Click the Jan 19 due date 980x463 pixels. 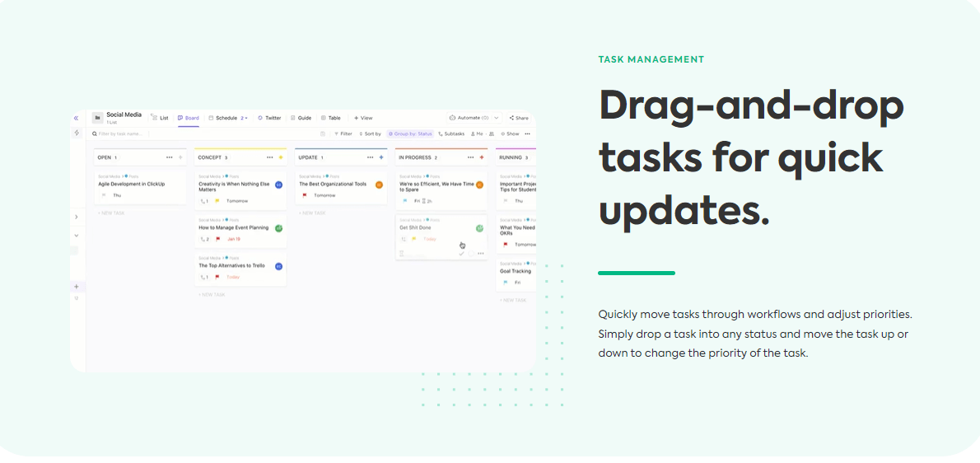[x=234, y=239]
